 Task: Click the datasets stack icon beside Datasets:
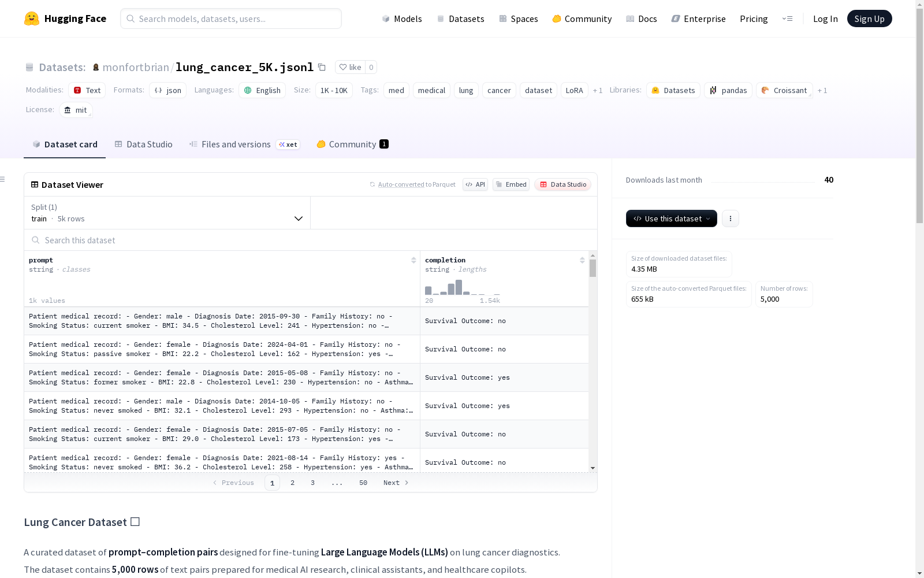coord(29,68)
